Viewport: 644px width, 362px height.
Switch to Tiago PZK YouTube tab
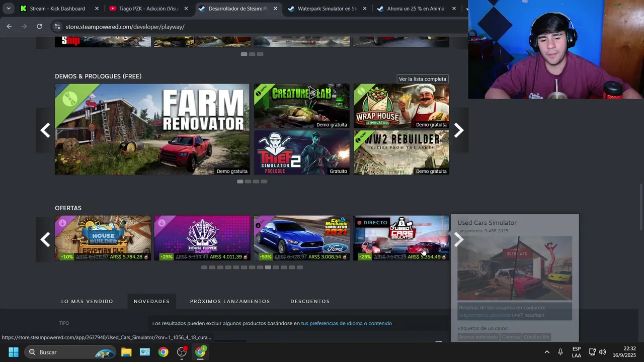[148, 9]
